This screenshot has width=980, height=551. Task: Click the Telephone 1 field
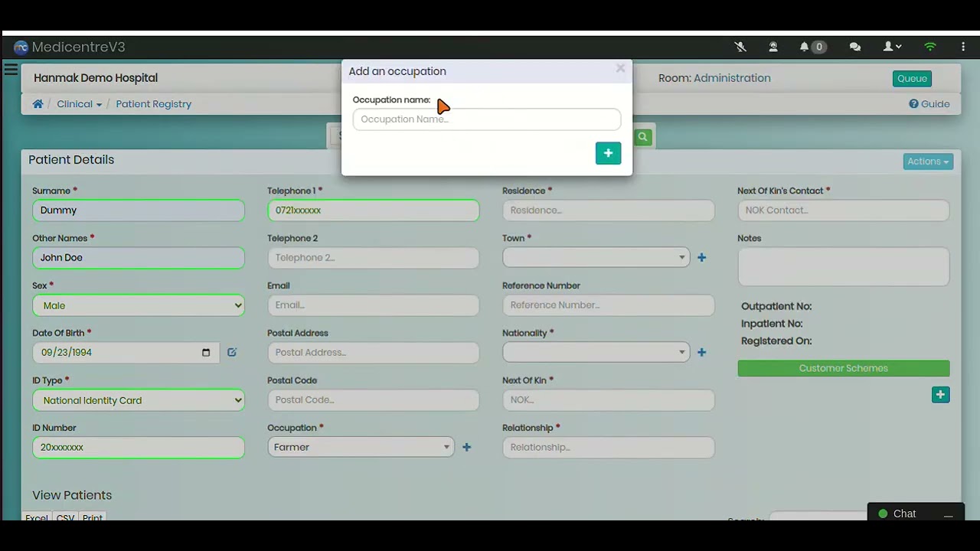pos(374,210)
